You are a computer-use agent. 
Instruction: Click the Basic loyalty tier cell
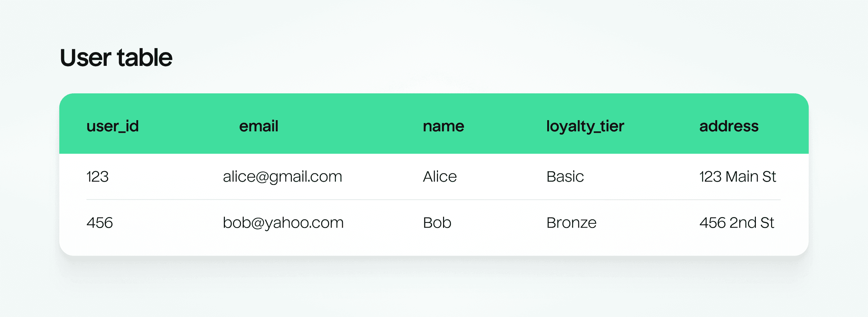coord(565,177)
